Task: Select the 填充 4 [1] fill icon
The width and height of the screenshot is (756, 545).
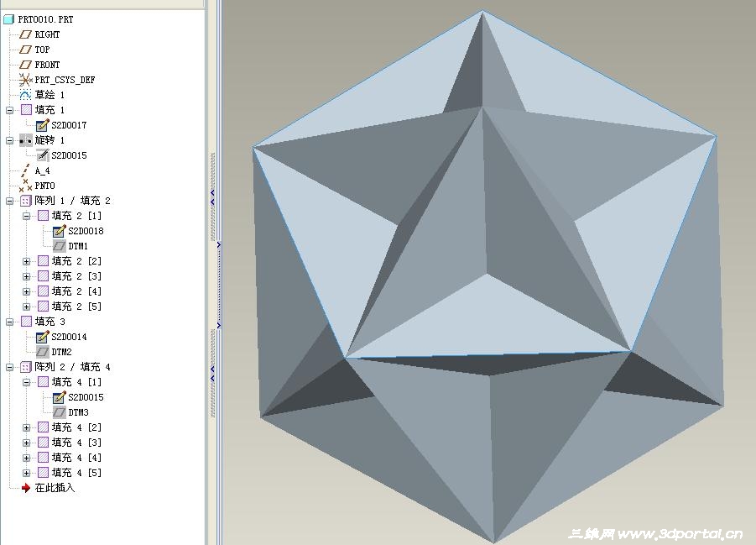Action: 43,382
